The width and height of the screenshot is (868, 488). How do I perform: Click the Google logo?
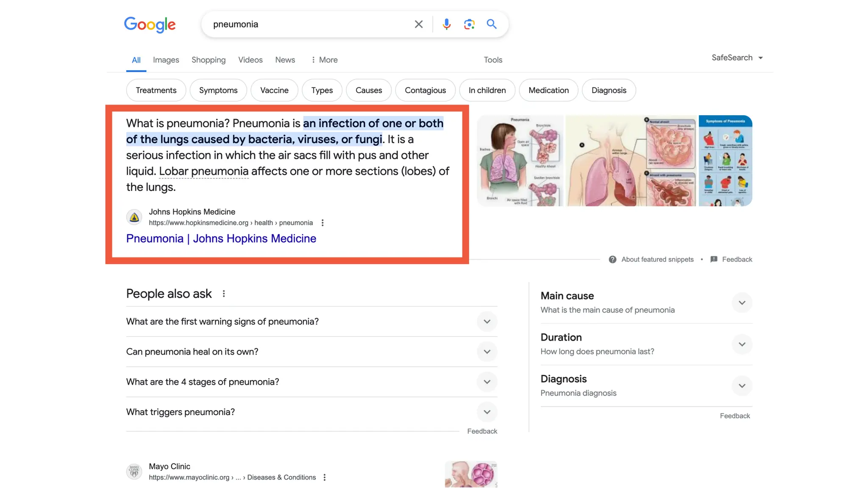tap(150, 25)
